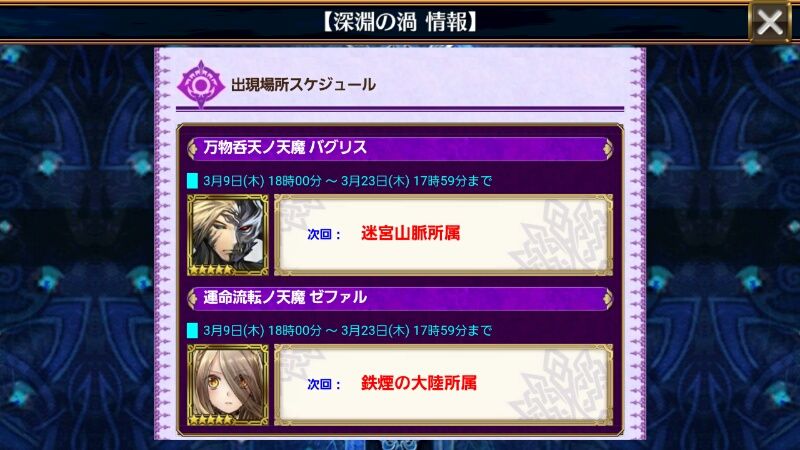Click the cyan marker by バグリス dates
This screenshot has width=800, height=450.
(192, 181)
